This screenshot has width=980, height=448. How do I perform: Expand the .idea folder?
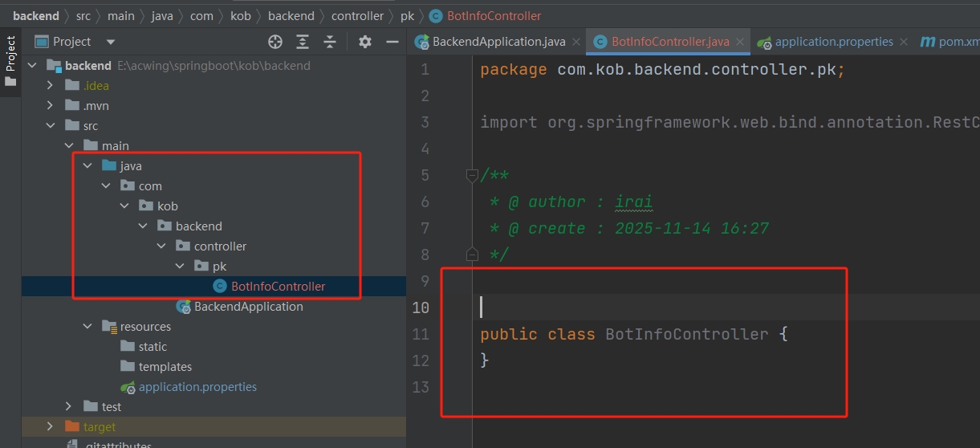51,86
